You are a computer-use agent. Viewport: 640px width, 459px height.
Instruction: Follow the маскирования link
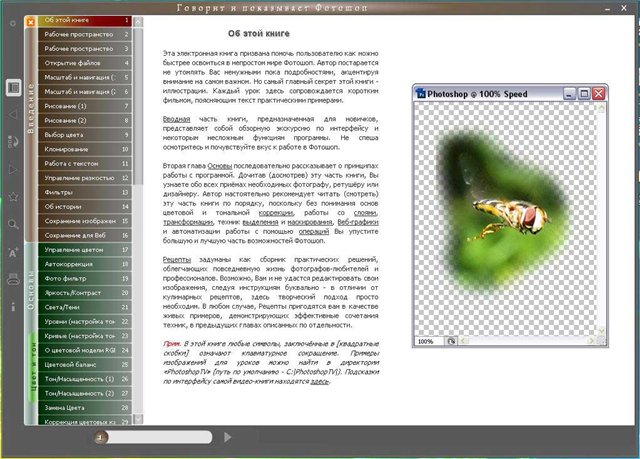tap(310, 222)
